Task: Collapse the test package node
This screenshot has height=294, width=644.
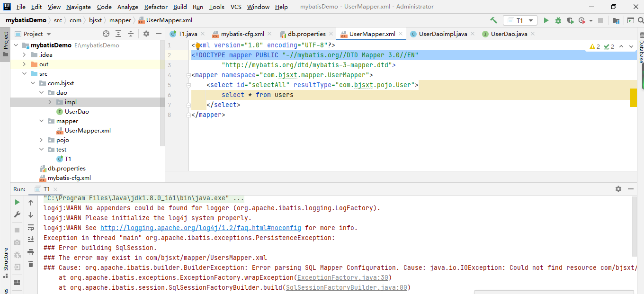Action: pyautogui.click(x=42, y=150)
